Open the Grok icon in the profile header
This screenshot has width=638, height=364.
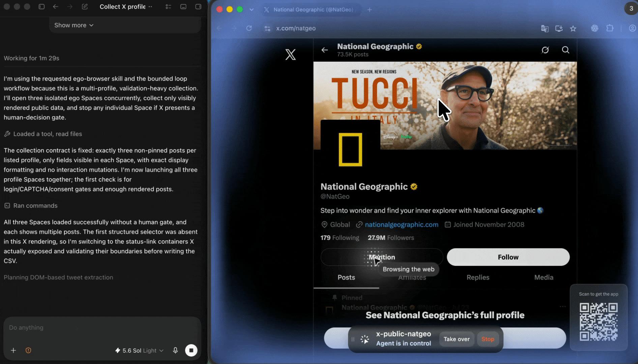(x=545, y=50)
